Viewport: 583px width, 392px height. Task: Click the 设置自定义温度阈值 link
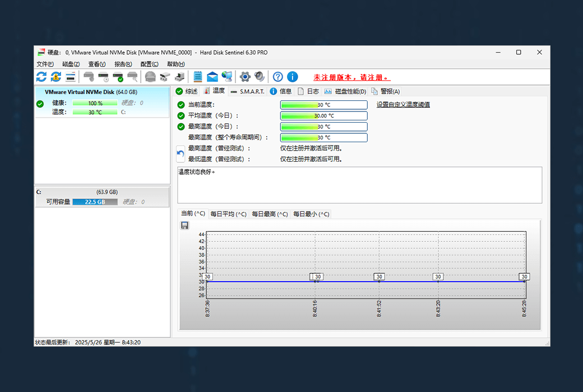coord(403,105)
